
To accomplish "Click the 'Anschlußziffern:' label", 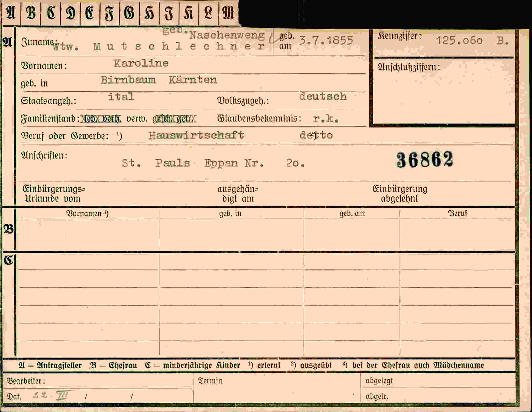I will coord(409,67).
